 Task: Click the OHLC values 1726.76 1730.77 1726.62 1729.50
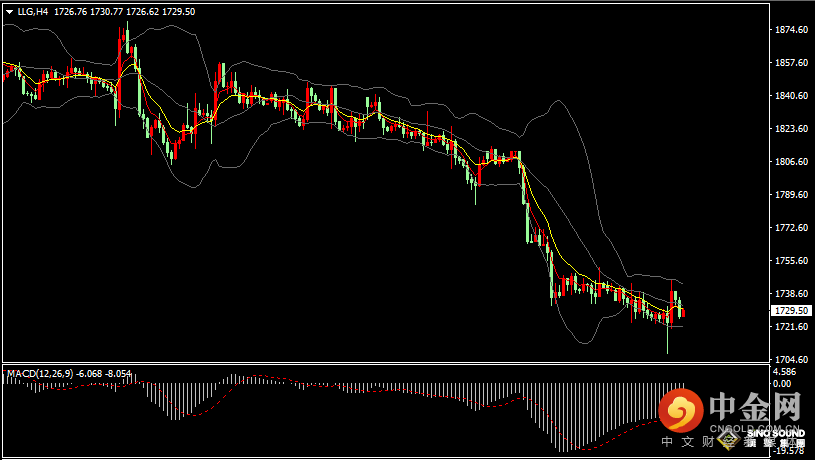125,11
